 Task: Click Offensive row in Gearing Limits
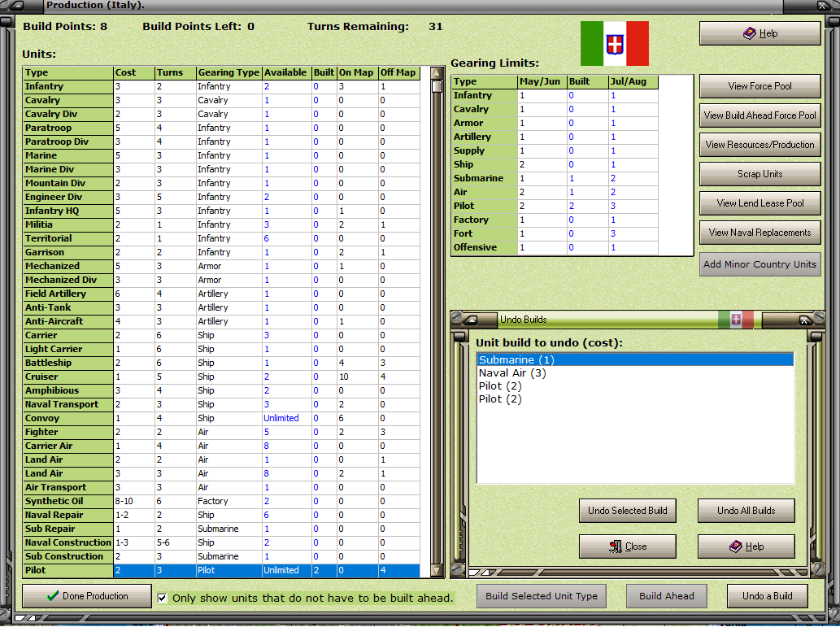[x=555, y=247]
